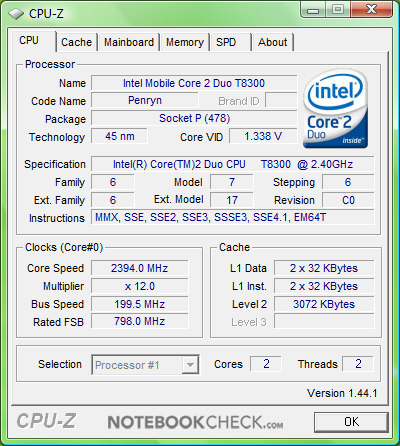Viewport: 400px width, 446px height.
Task: Show the About tab
Action: click(273, 42)
